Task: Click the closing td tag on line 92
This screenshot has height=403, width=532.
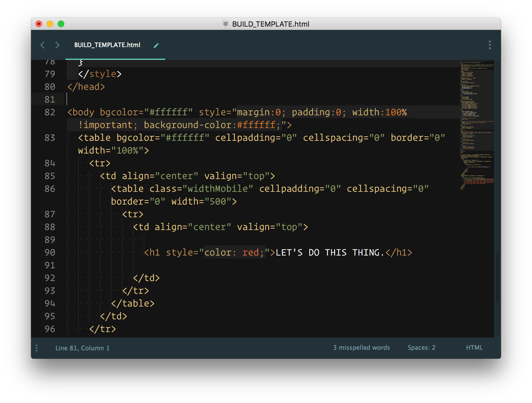Action: coord(146,278)
